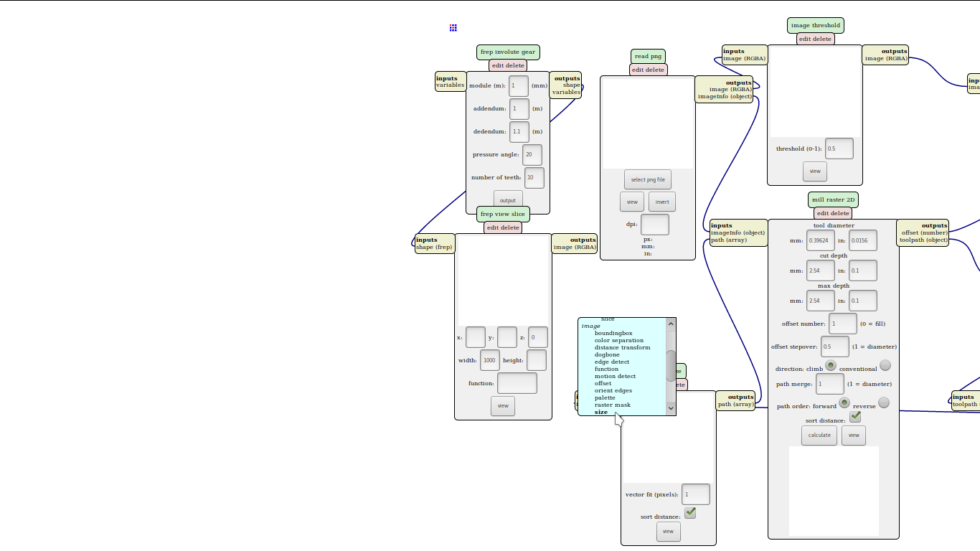Click the output button in involute gear
The width and height of the screenshot is (980, 551).
point(508,200)
